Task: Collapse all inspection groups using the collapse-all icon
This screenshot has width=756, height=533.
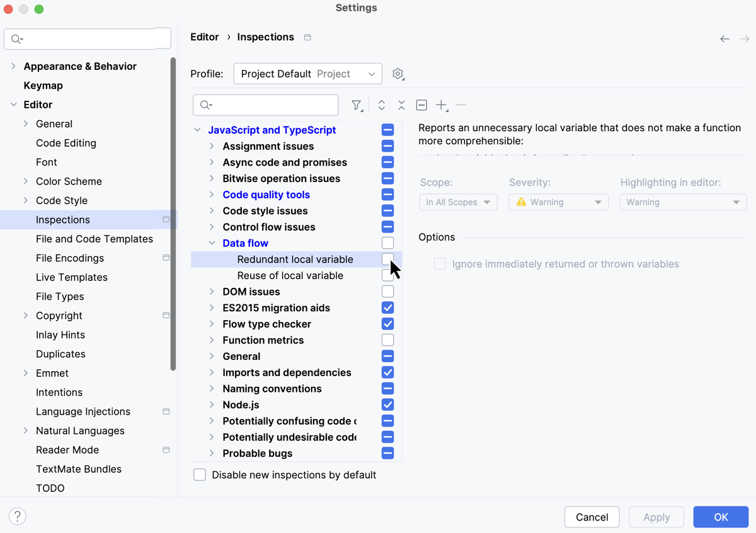Action: point(401,105)
